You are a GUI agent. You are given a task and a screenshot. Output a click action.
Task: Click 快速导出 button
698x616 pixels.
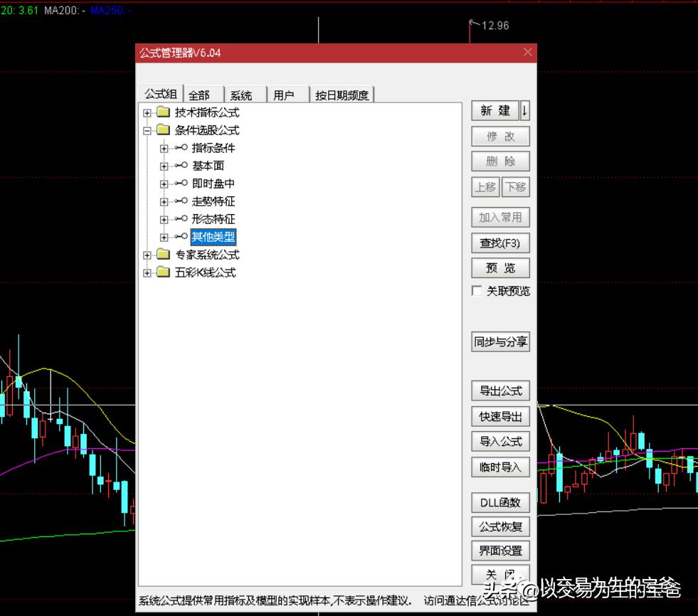[x=500, y=417]
